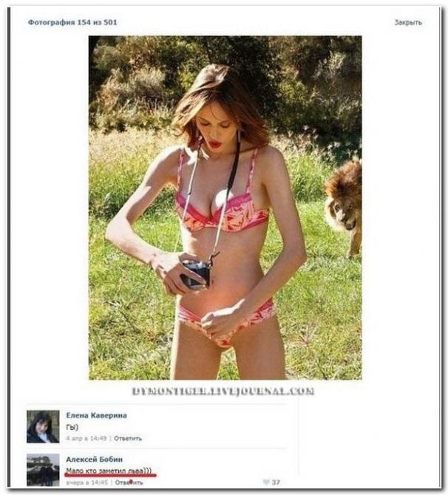Click the 'Фотография 154 из 501' counter
Screen dimensions: 448x495
[x=72, y=22]
